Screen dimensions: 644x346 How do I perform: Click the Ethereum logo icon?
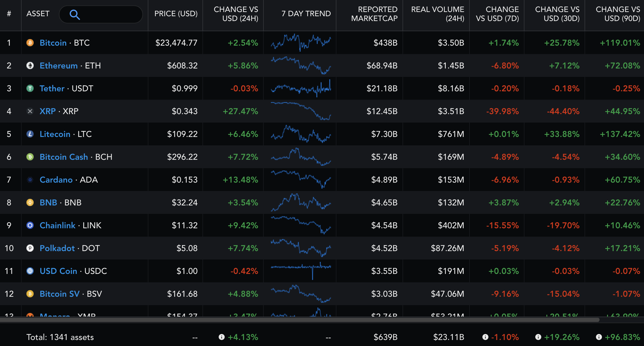(30, 65)
